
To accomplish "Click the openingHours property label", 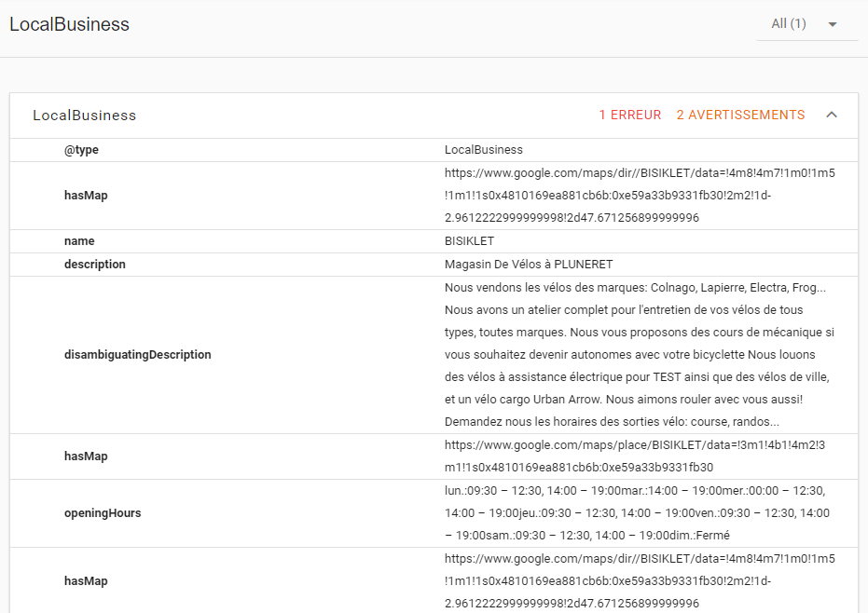I will point(103,513).
